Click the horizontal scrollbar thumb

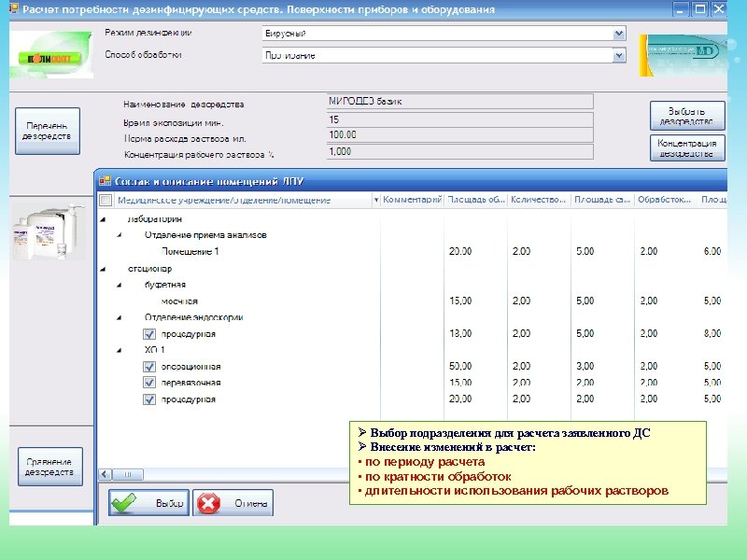(128, 474)
